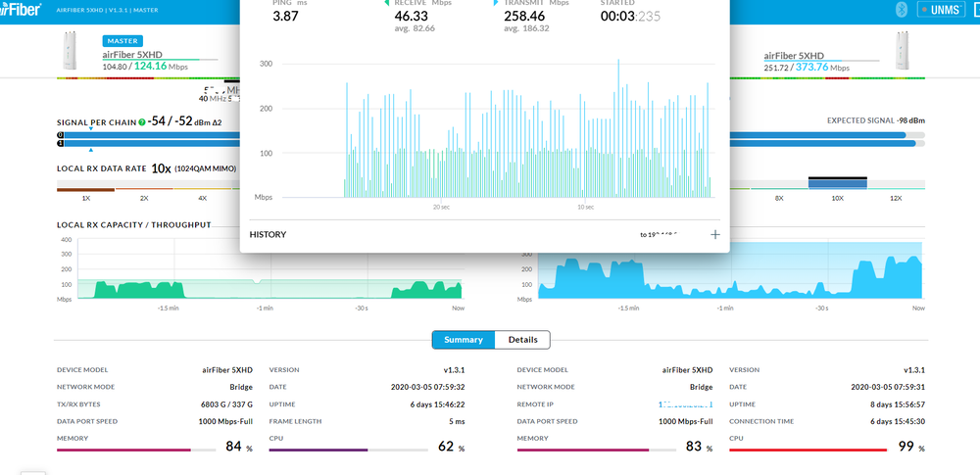Click the MASTER badge label

122,40
